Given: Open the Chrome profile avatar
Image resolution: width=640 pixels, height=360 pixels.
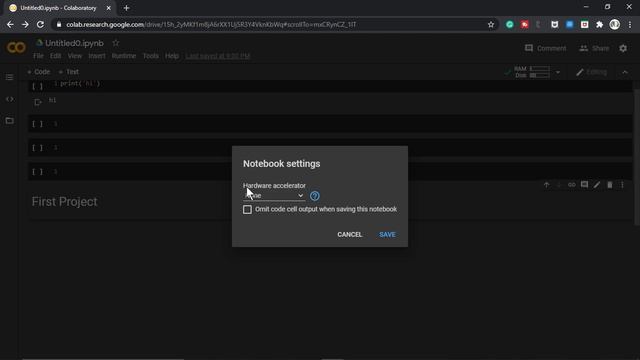Looking at the screenshot, I should pos(614,24).
